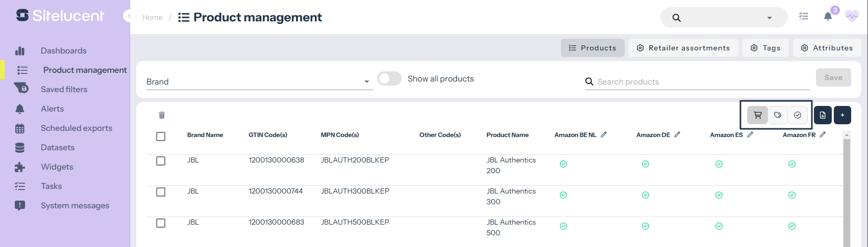Click the circled checkmark view icon
The height and width of the screenshot is (247, 868).
click(798, 115)
